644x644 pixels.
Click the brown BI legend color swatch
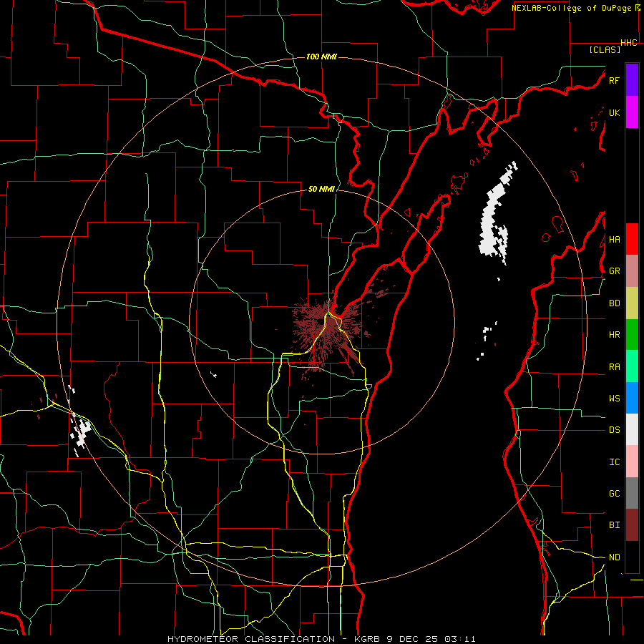point(632,525)
